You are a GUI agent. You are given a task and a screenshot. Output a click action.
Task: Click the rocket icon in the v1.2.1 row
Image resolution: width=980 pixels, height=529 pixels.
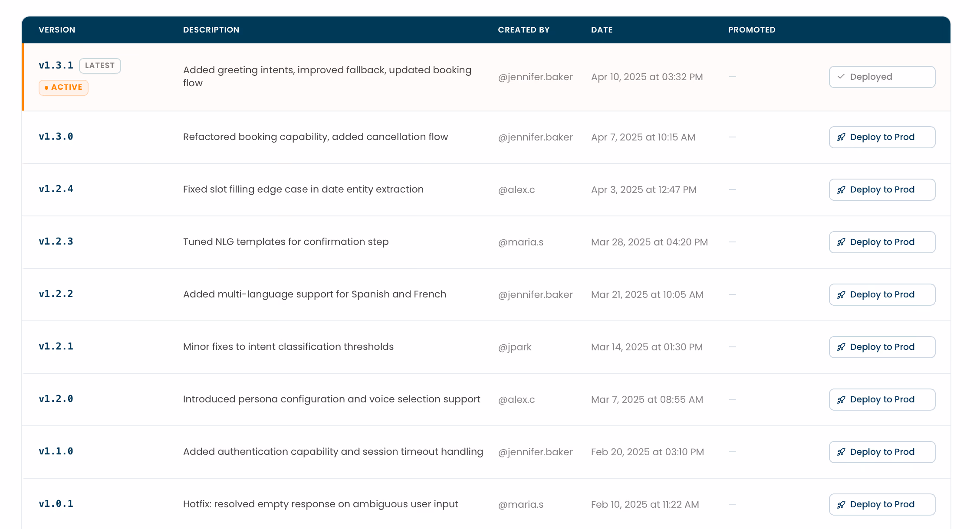(x=841, y=347)
